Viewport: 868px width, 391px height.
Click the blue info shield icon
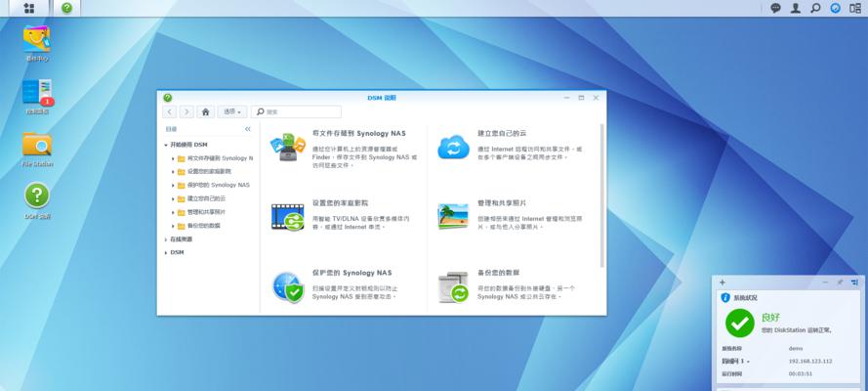[725, 297]
